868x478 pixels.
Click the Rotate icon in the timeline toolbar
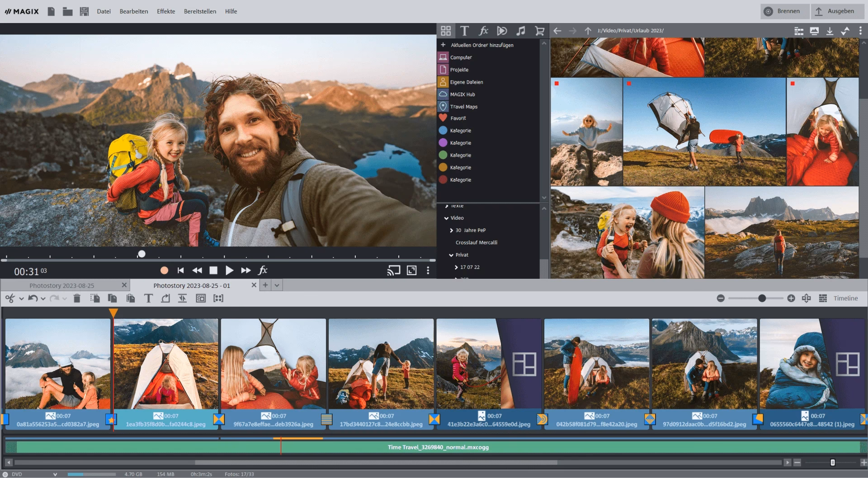pyautogui.click(x=165, y=298)
